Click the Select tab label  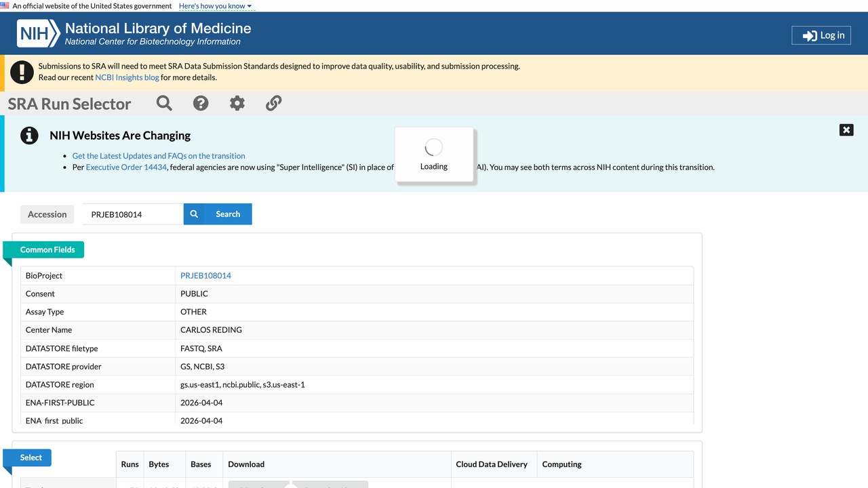click(x=31, y=457)
